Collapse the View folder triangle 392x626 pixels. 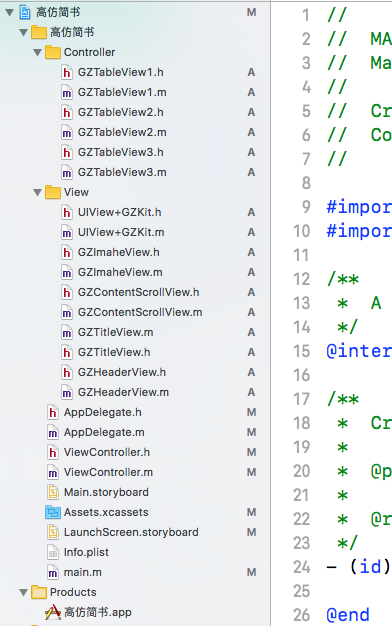(38, 192)
